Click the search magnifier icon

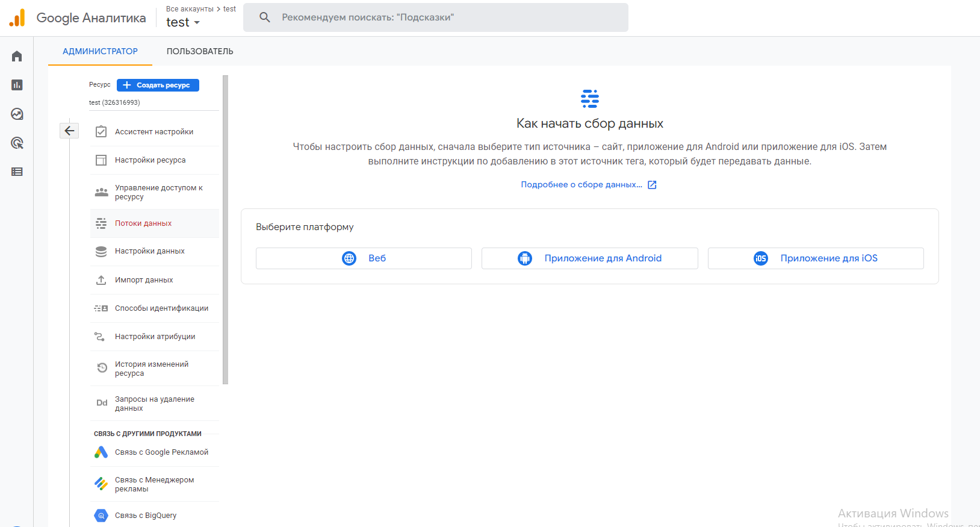[x=265, y=17]
